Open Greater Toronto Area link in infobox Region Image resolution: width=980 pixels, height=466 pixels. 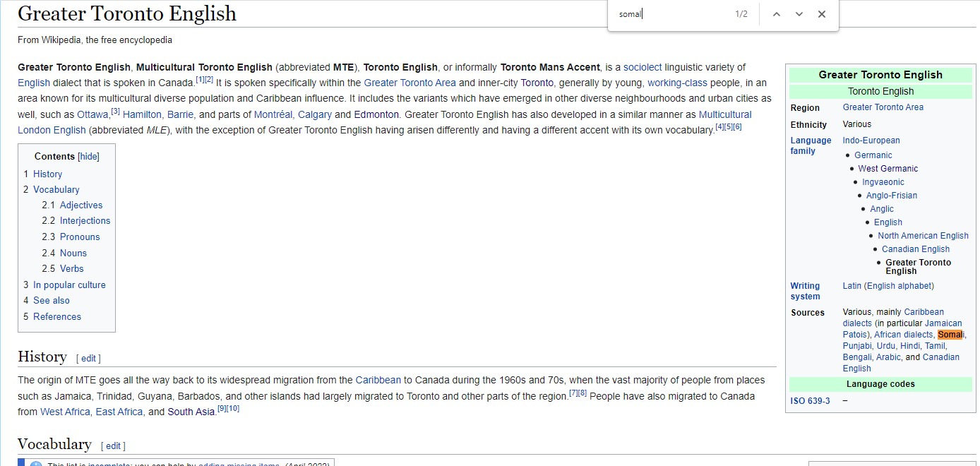pyautogui.click(x=883, y=107)
